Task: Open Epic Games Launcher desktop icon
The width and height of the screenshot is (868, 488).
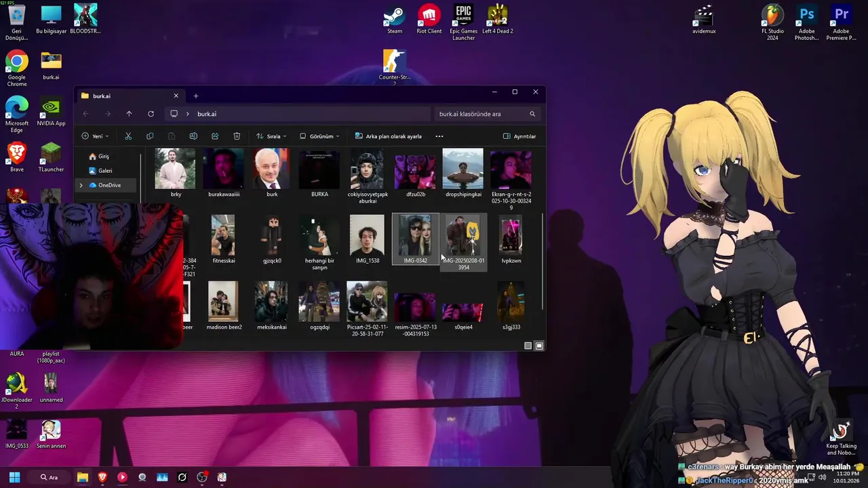Action: click(x=463, y=22)
